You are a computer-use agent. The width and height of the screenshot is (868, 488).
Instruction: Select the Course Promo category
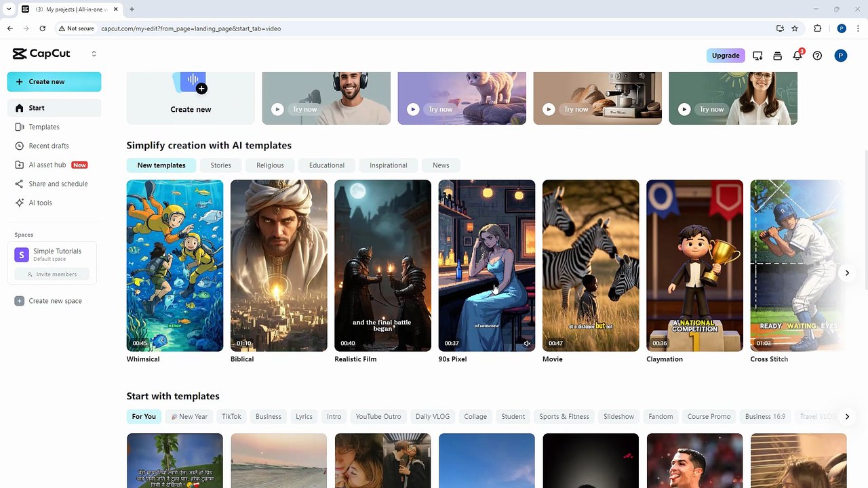[x=709, y=417]
